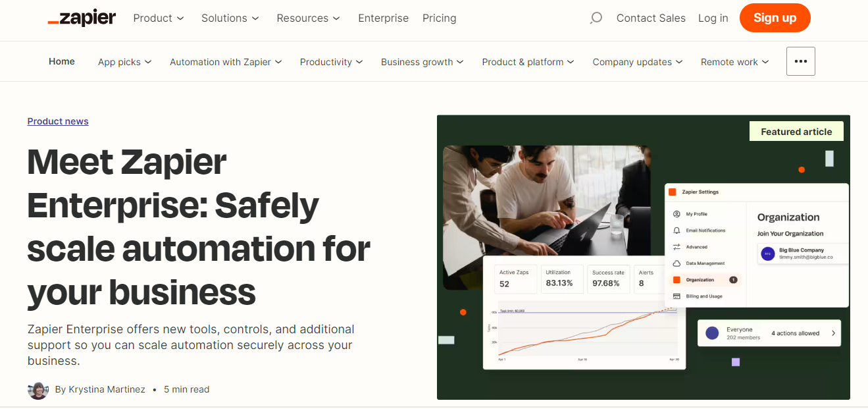The width and height of the screenshot is (868, 409).
Task: Open the Product & platform dropdown
Action: coord(528,62)
